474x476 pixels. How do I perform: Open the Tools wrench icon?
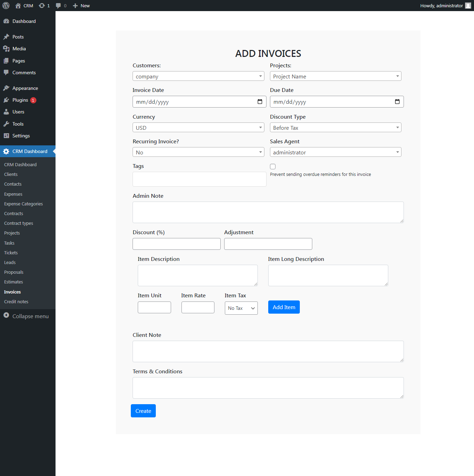click(7, 124)
